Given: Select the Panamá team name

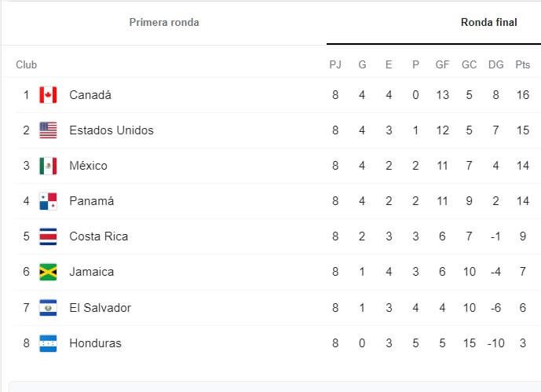Looking at the screenshot, I should [x=91, y=201].
